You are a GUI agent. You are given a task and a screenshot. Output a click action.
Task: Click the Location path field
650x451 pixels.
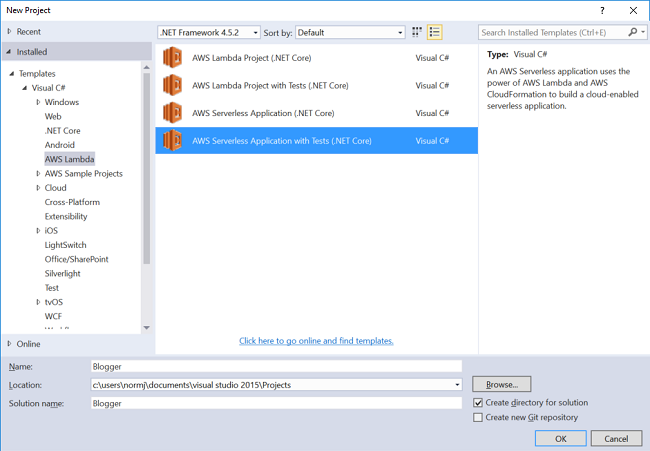272,385
